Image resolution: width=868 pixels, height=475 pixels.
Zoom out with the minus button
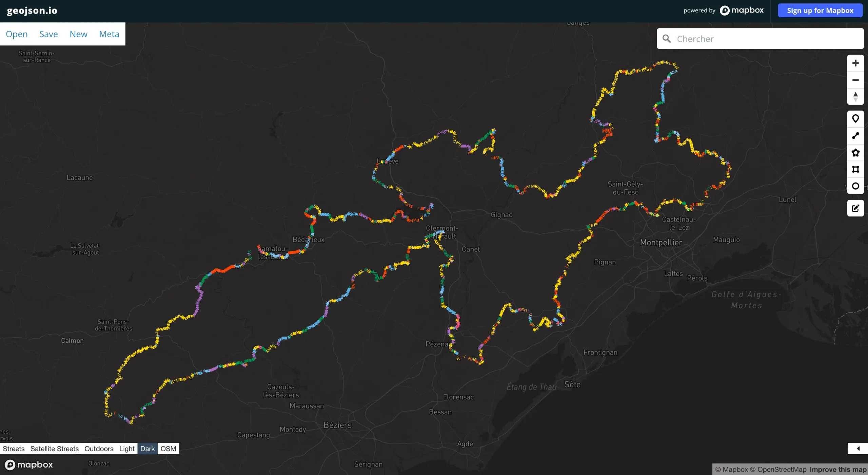tap(855, 80)
